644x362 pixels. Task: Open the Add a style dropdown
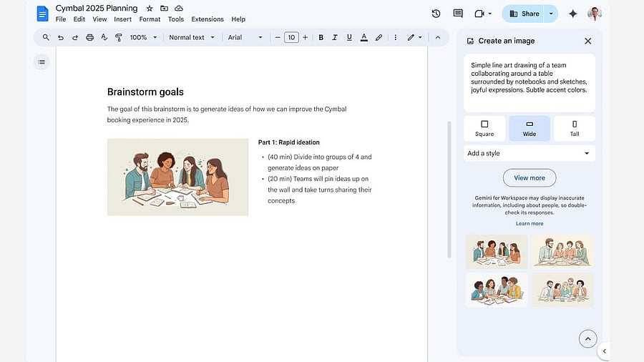pos(529,153)
